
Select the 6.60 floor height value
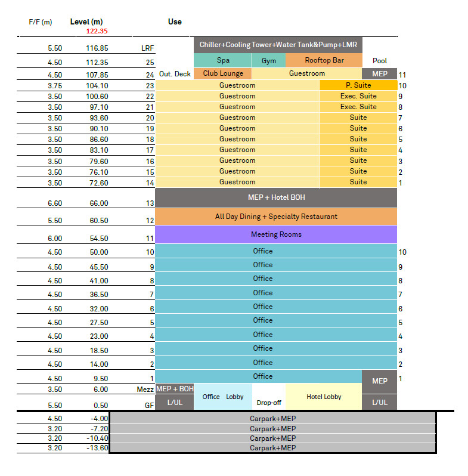tap(55, 203)
